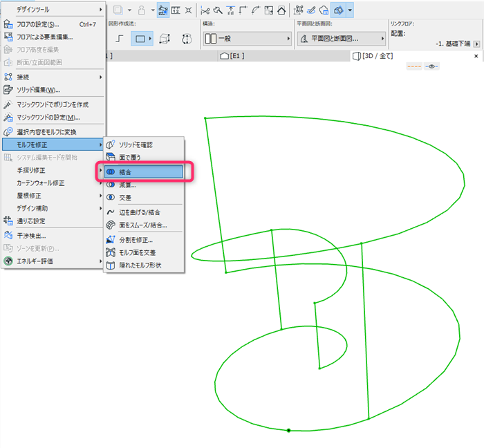Choose ソリッドを確認 from the morph submenu
Image resolution: width=484 pixels, height=448 pixels.
click(x=144, y=144)
